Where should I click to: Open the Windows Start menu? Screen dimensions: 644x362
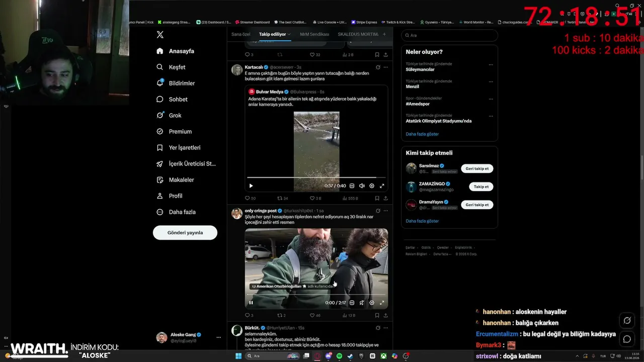238,356
